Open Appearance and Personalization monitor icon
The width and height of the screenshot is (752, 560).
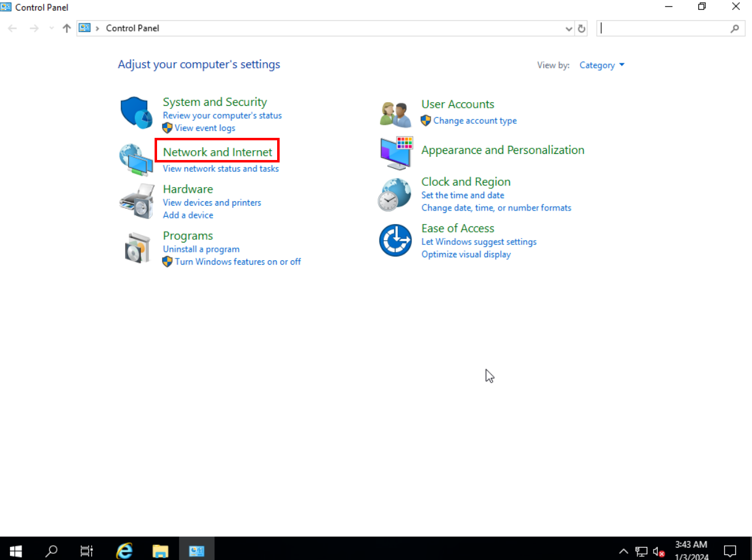pos(395,153)
